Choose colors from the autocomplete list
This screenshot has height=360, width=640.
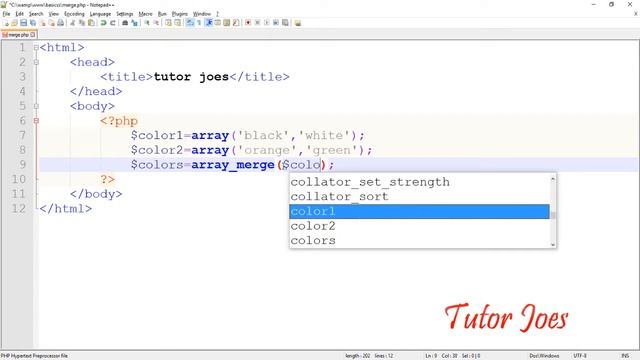419,240
